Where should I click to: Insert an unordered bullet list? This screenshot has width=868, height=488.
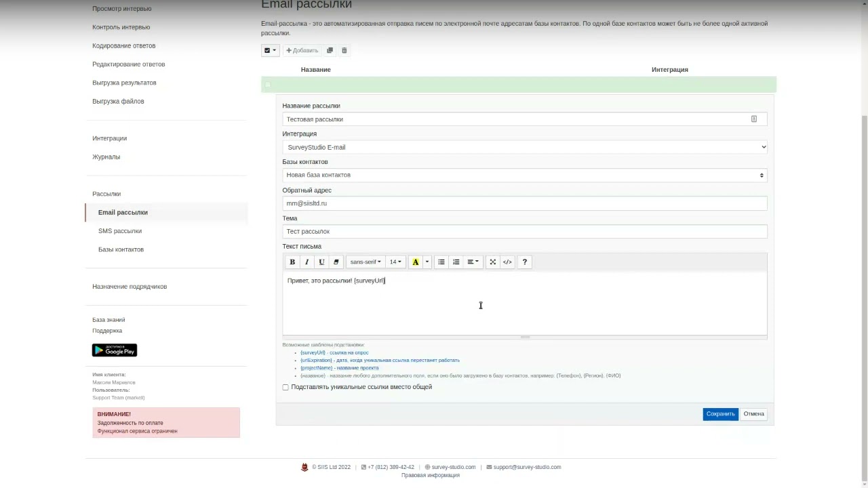[x=441, y=262]
